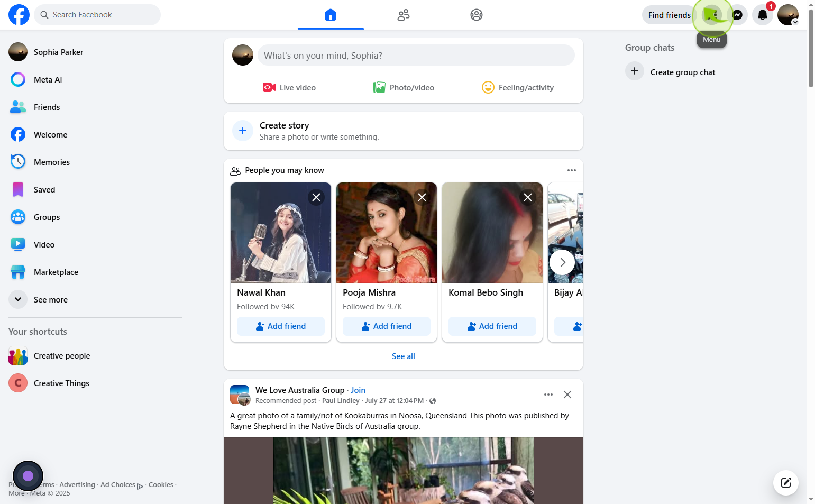Screen dimensions: 815x504
Task: Expand See more in the sidebar
Action: (95, 299)
